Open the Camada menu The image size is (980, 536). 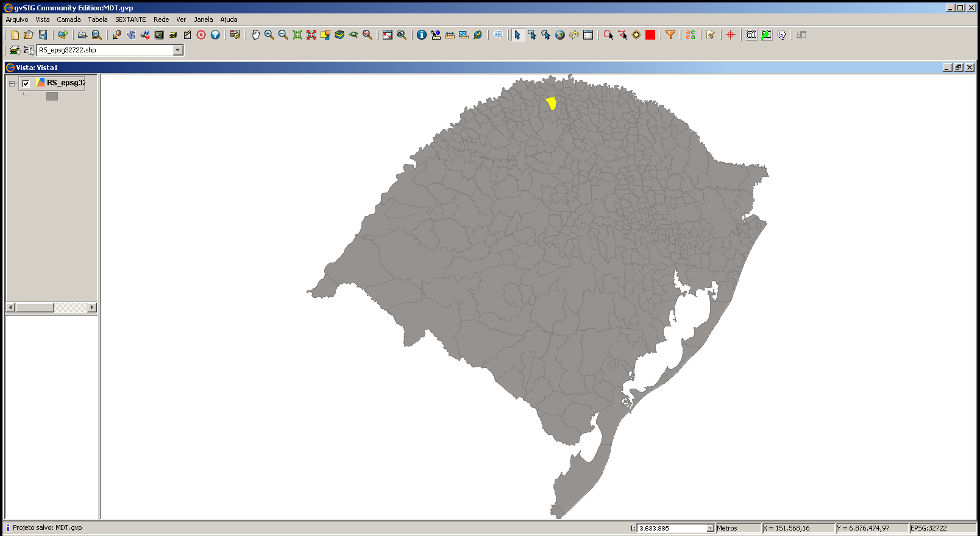coord(69,19)
